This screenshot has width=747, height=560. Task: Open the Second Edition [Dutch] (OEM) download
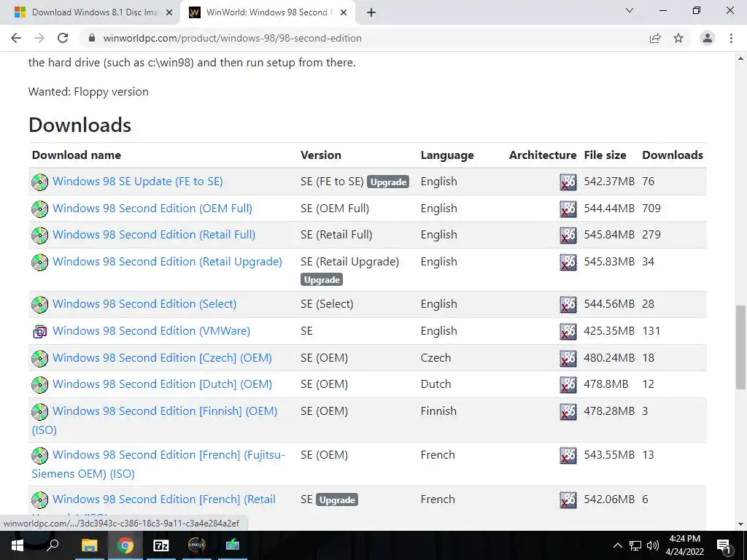pos(162,384)
